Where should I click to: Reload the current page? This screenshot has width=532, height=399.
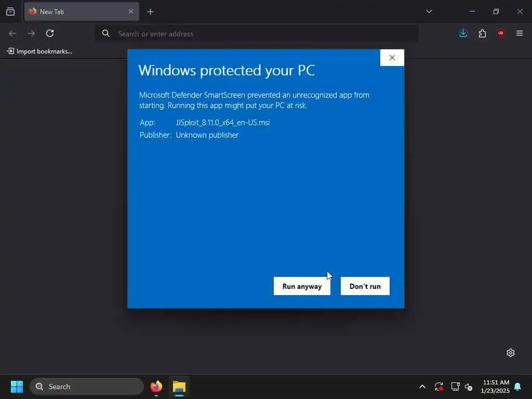click(x=50, y=33)
